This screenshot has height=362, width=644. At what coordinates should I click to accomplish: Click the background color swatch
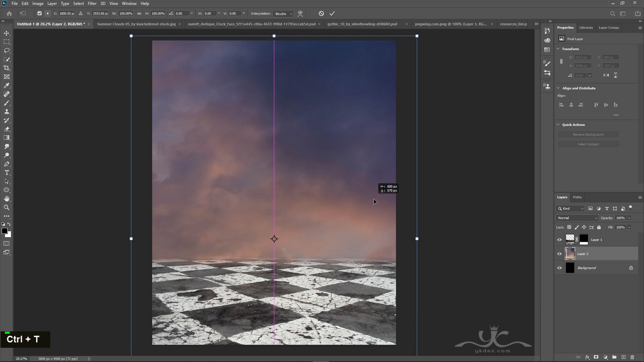[x=9, y=235]
